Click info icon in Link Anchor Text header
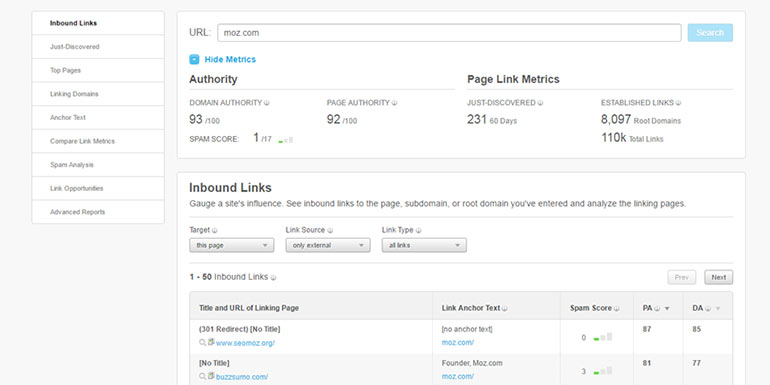Screen dimensions: 770x385 pos(504,309)
